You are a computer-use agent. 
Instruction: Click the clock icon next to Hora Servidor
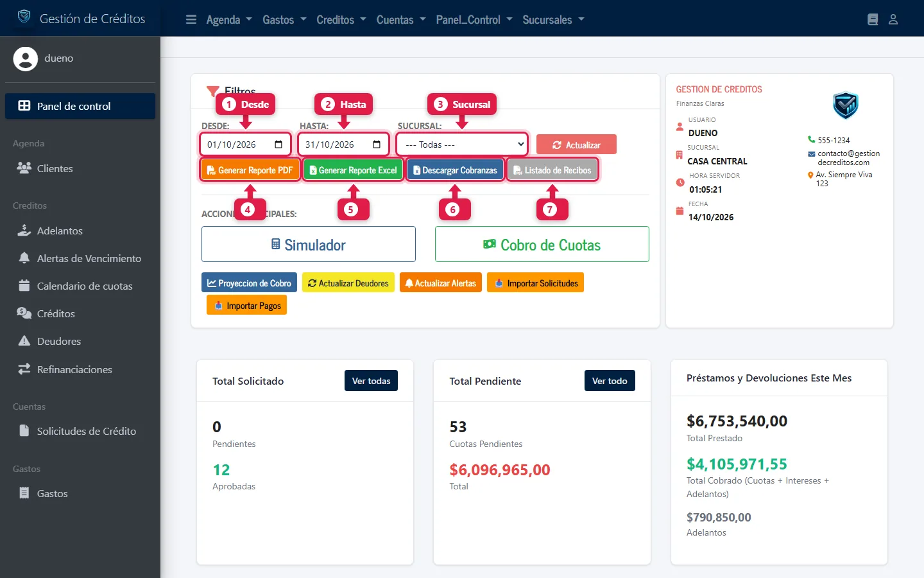click(680, 182)
